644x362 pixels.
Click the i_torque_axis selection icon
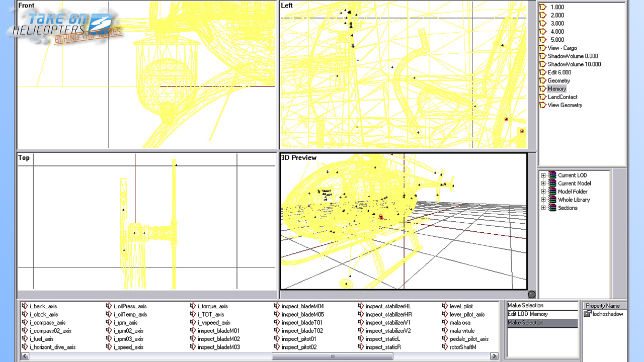pyautogui.click(x=193, y=306)
